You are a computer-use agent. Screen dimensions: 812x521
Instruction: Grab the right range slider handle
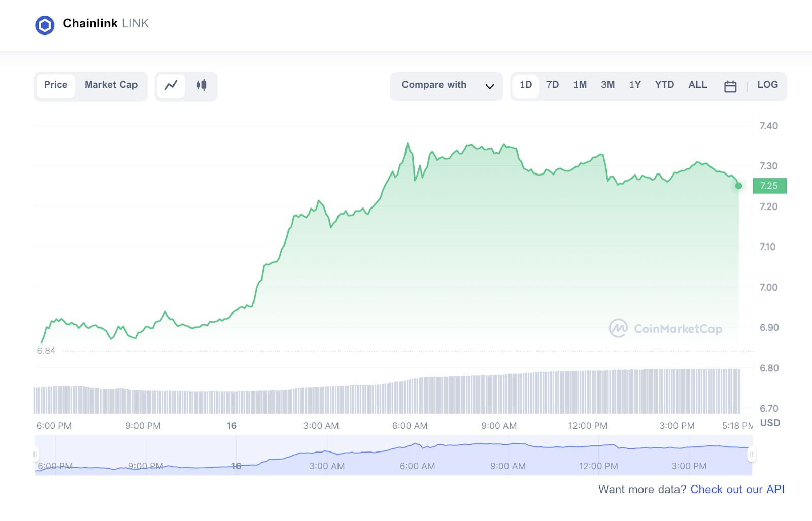[x=752, y=455]
